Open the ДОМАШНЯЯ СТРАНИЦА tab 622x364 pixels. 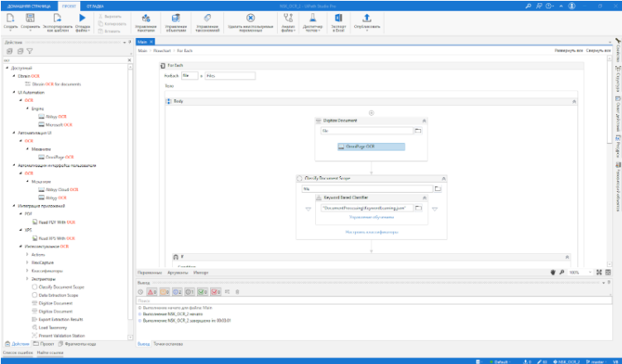29,7
